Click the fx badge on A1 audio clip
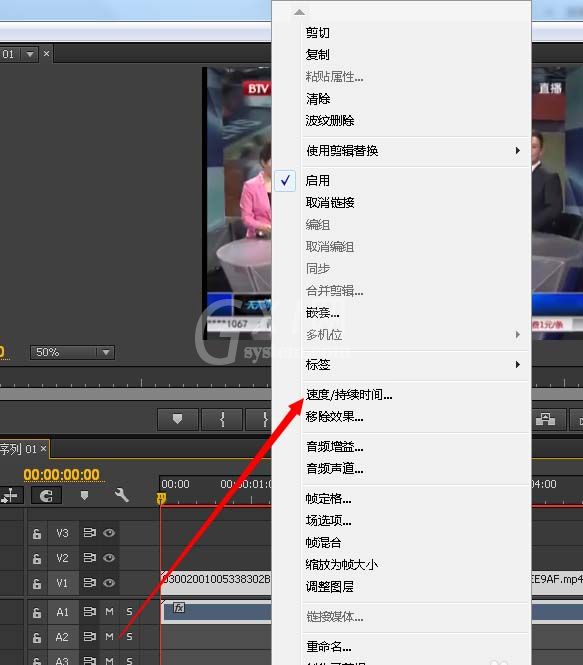 [179, 608]
